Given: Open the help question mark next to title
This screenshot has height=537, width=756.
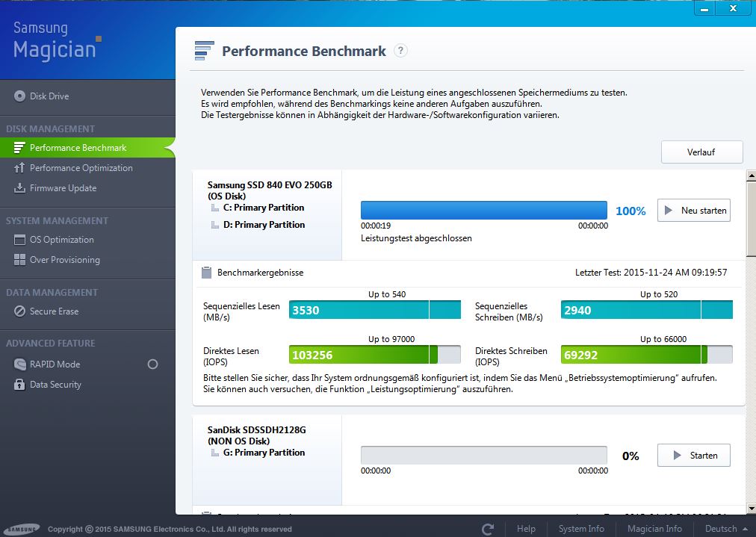Looking at the screenshot, I should click(400, 51).
